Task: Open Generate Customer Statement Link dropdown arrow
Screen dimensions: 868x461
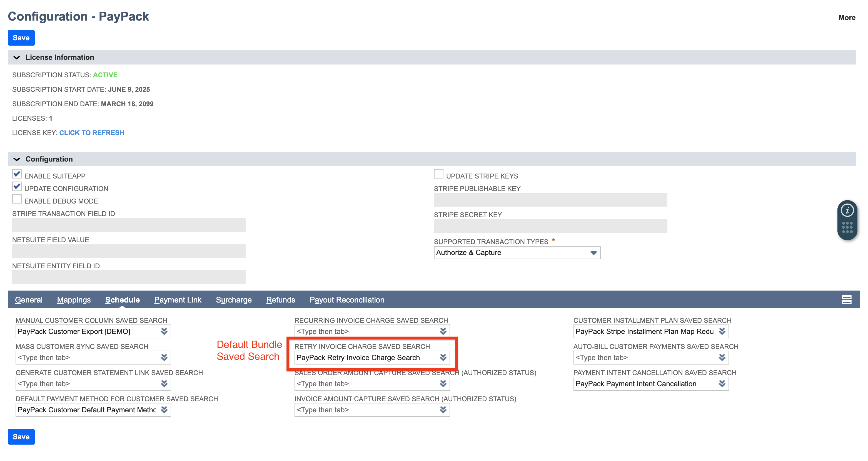Action: [164, 383]
